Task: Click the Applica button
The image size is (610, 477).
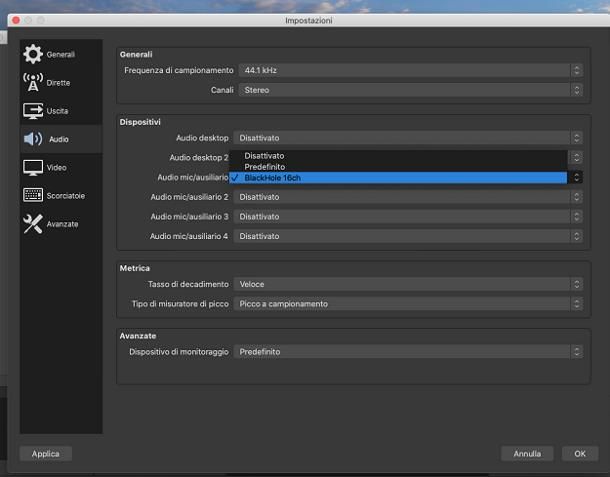Action: [46, 454]
